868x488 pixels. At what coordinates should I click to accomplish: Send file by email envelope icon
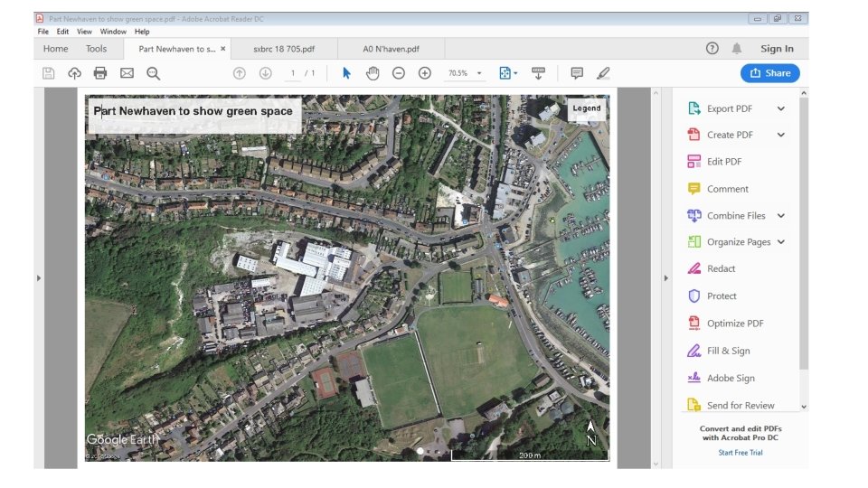(127, 73)
